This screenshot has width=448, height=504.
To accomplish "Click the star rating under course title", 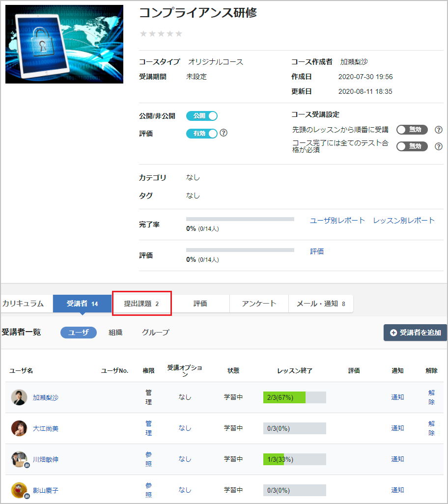I will point(161,34).
